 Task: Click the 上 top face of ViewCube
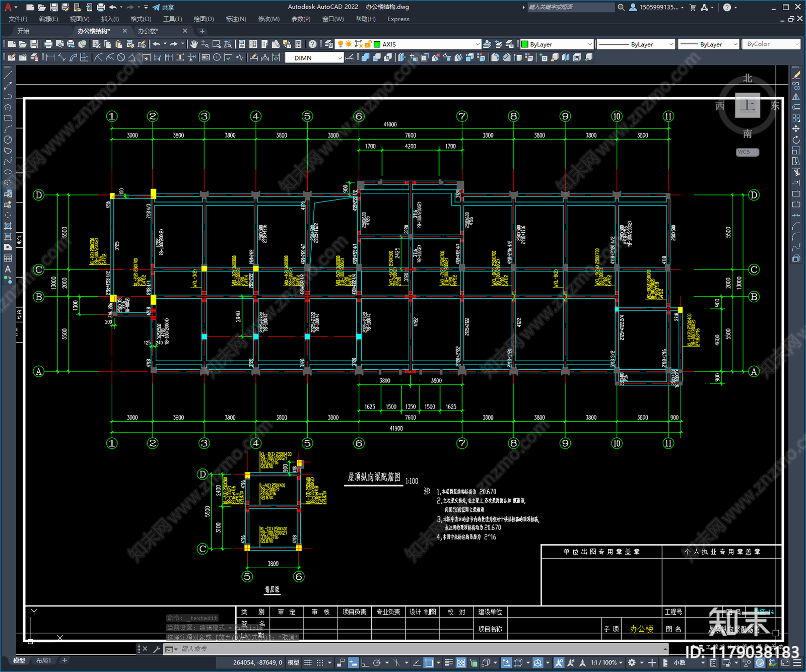click(x=748, y=105)
